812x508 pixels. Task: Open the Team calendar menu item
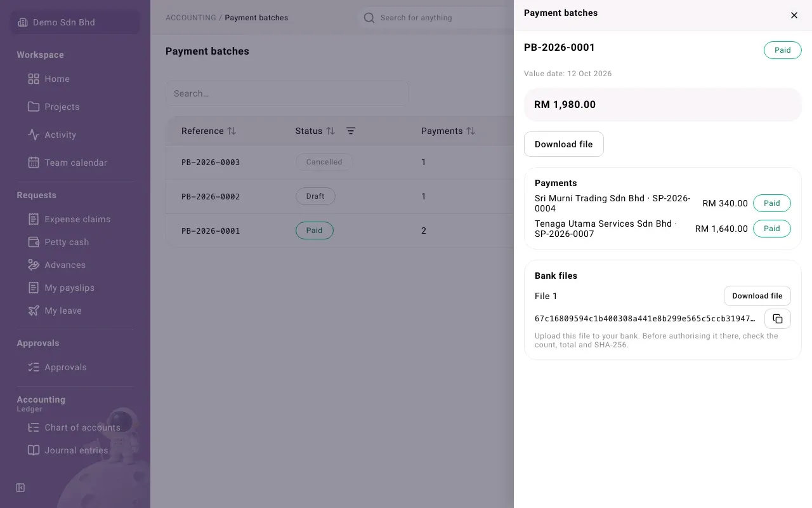point(75,163)
